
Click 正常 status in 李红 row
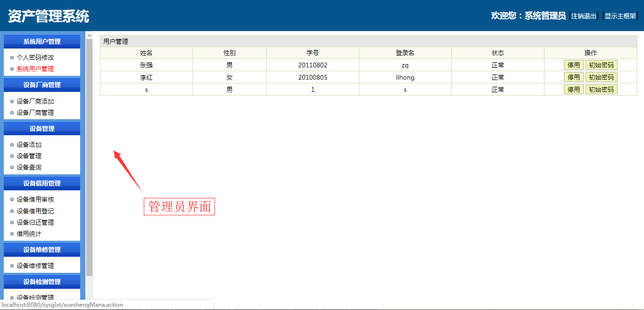coord(498,77)
